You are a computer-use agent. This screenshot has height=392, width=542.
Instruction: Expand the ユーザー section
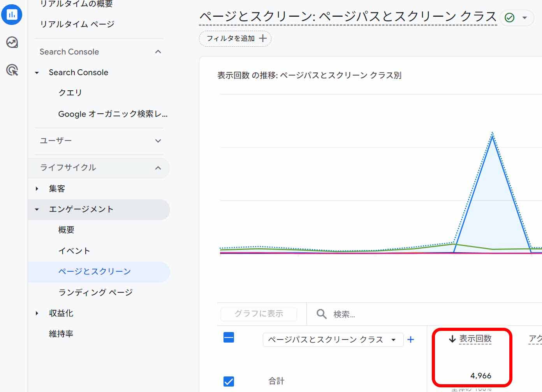[x=158, y=141]
